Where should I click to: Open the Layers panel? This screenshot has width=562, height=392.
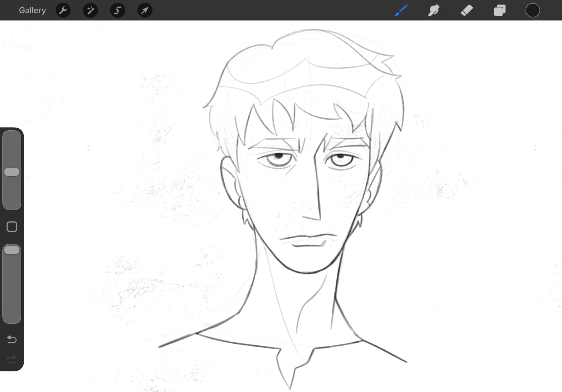(x=500, y=10)
